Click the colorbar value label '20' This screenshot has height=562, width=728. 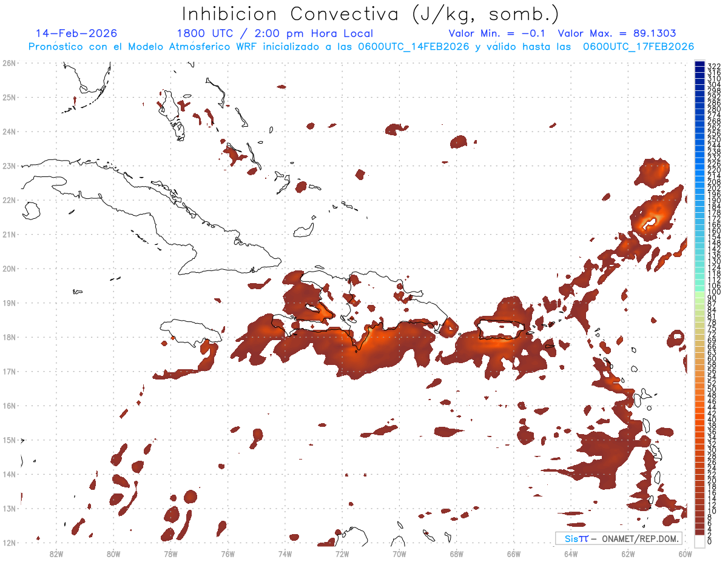[712, 480]
